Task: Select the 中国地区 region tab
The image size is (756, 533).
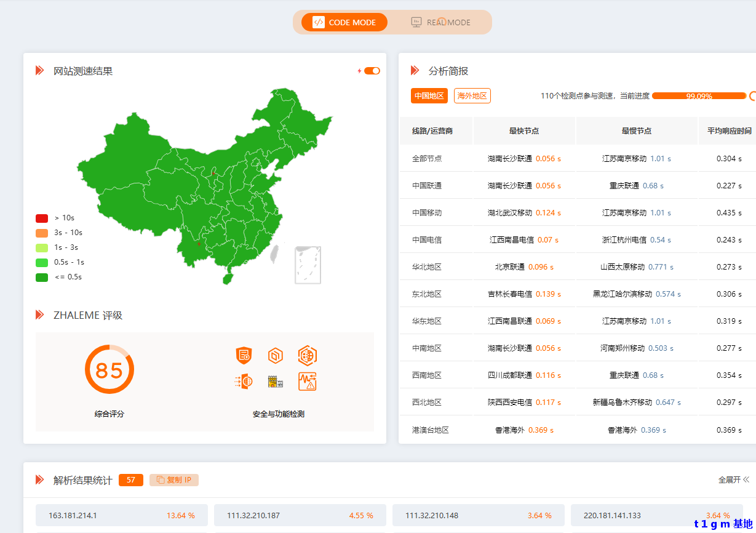Action: click(x=429, y=96)
